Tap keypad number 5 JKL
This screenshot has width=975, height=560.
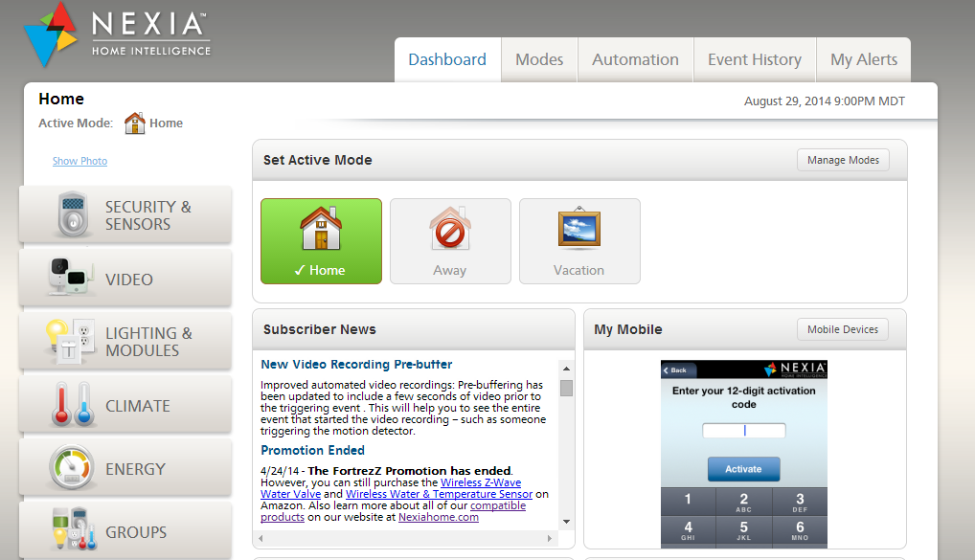click(743, 529)
